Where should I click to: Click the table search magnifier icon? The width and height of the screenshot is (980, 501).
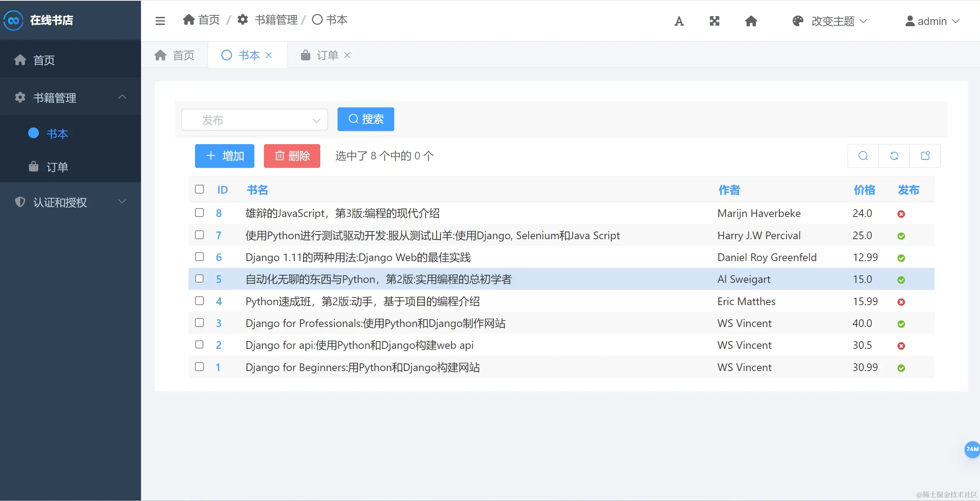pos(863,156)
